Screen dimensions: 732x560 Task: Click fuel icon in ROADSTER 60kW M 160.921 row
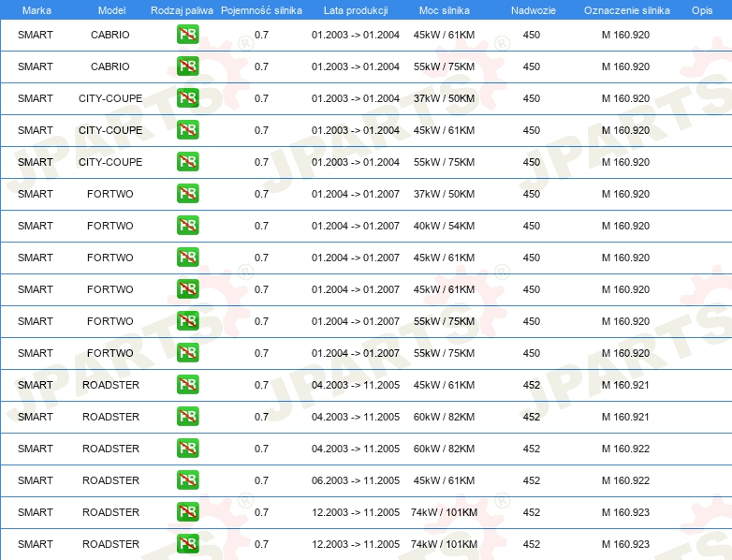pos(187,418)
